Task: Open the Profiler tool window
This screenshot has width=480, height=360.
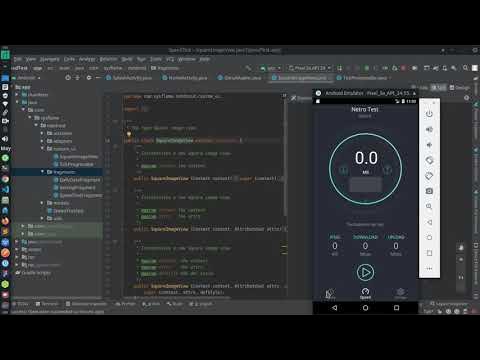Action: 125,304
